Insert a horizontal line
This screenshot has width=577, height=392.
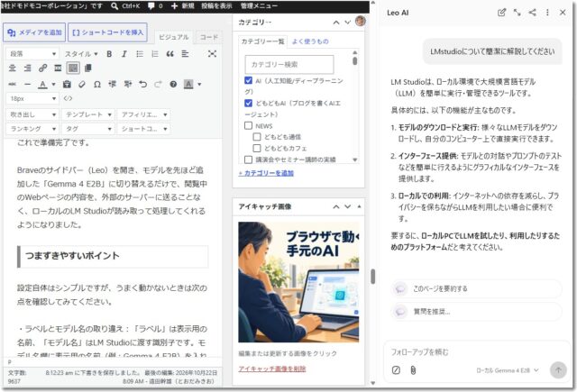(x=28, y=84)
